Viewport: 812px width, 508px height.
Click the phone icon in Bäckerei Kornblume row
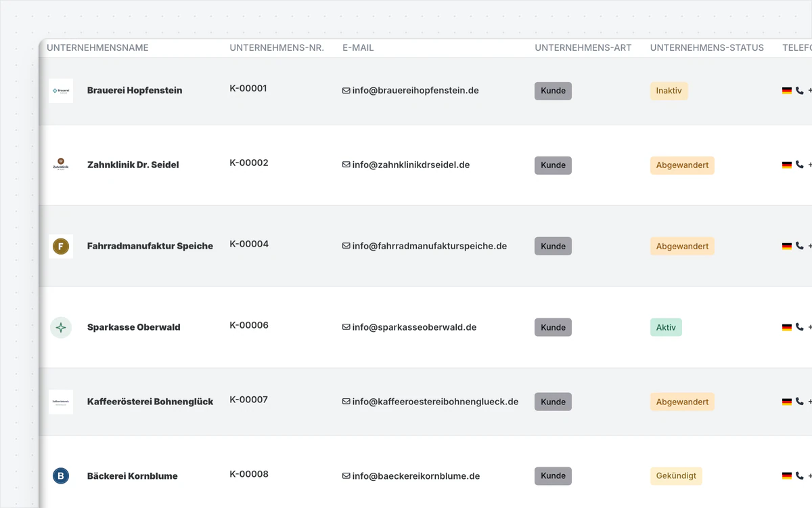800,476
